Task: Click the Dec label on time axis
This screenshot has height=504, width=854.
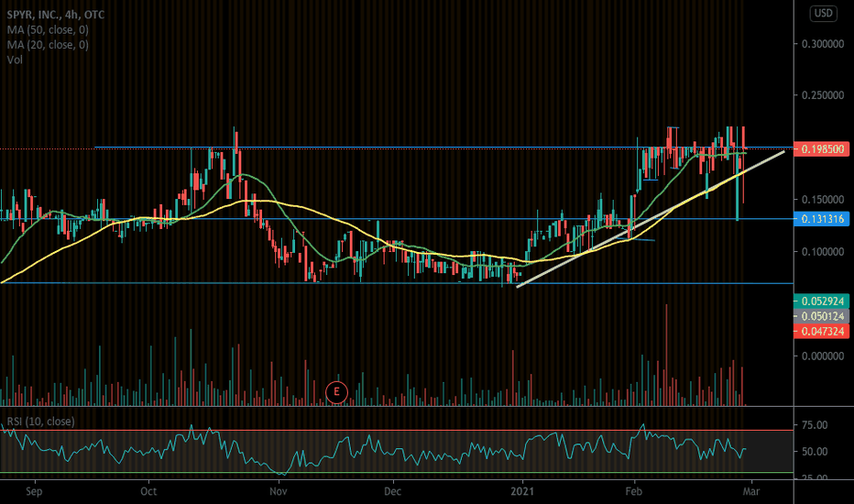Action: coord(393,491)
